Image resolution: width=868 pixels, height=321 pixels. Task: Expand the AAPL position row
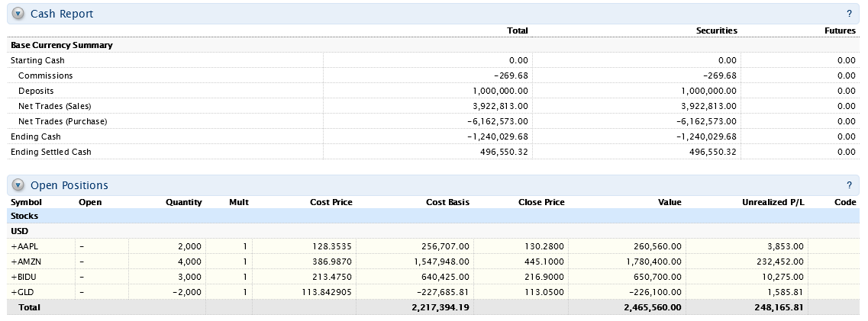(x=25, y=246)
